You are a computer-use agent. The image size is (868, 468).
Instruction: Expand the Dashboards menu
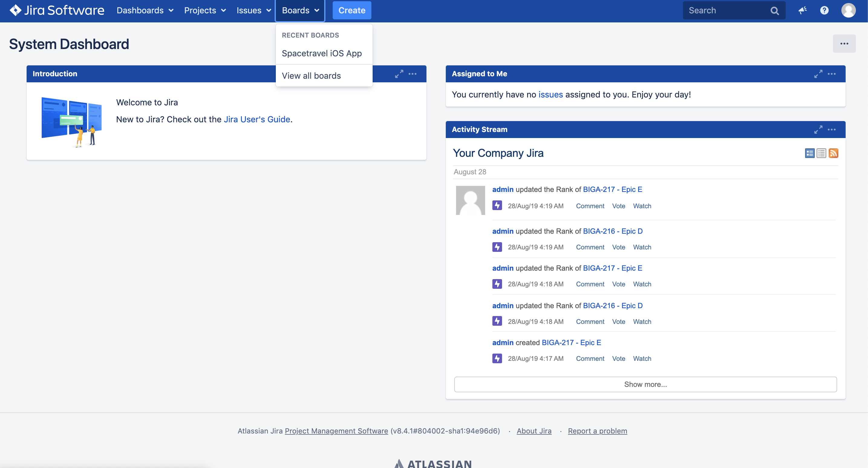pos(145,11)
